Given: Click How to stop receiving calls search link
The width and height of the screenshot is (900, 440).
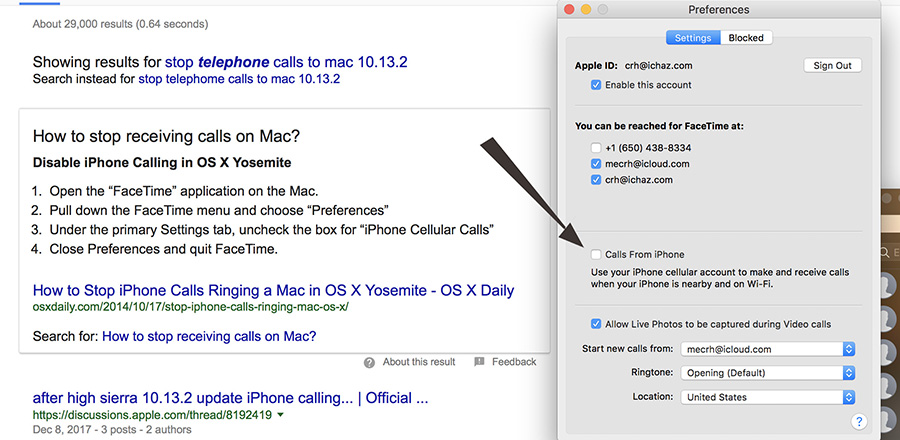Looking at the screenshot, I should 209,336.
